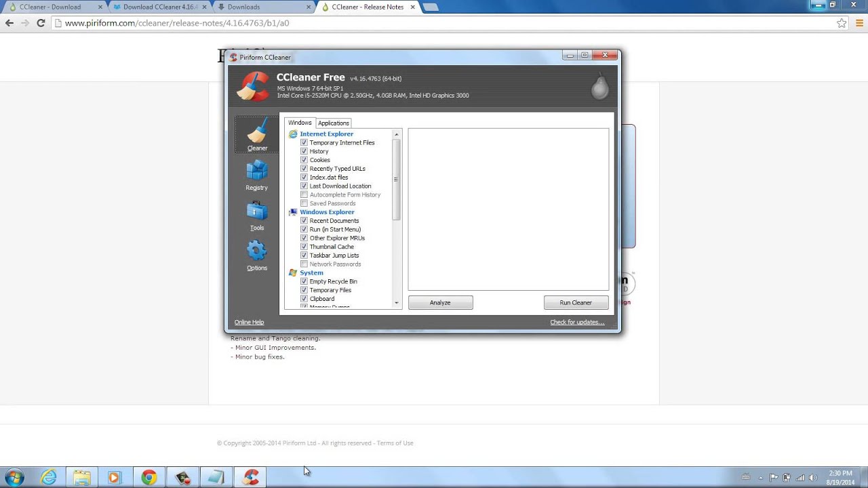Click the notepad-style taskbar icon
The image size is (868, 488).
pyautogui.click(x=216, y=478)
